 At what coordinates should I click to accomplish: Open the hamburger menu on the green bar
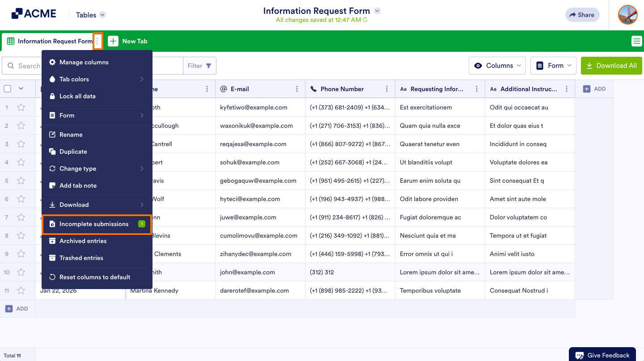[637, 41]
